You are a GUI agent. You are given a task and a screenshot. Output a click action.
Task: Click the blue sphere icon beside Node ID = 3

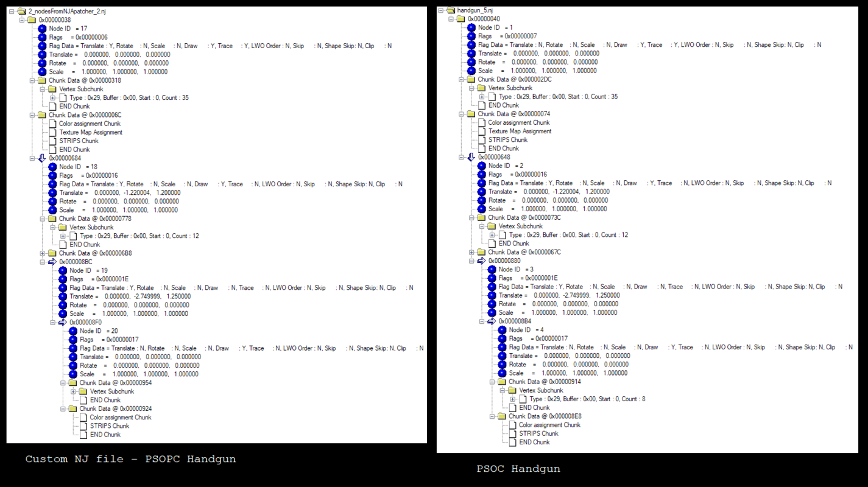click(x=492, y=269)
